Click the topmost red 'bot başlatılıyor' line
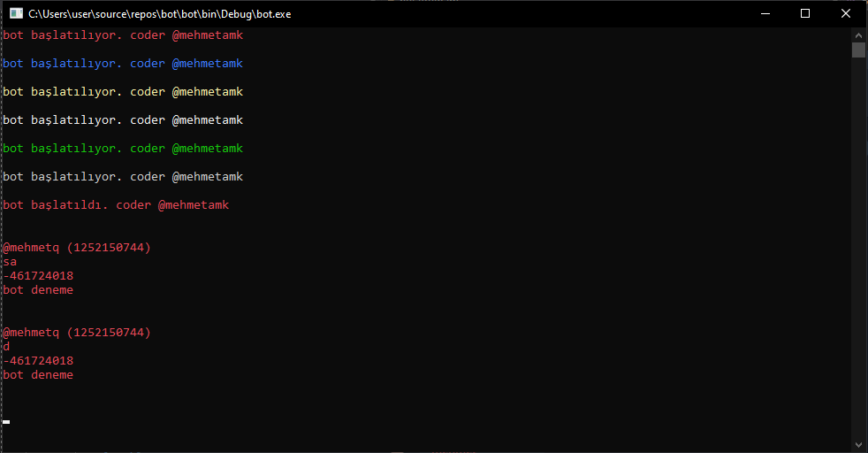The height and width of the screenshot is (453, 868). click(x=122, y=35)
